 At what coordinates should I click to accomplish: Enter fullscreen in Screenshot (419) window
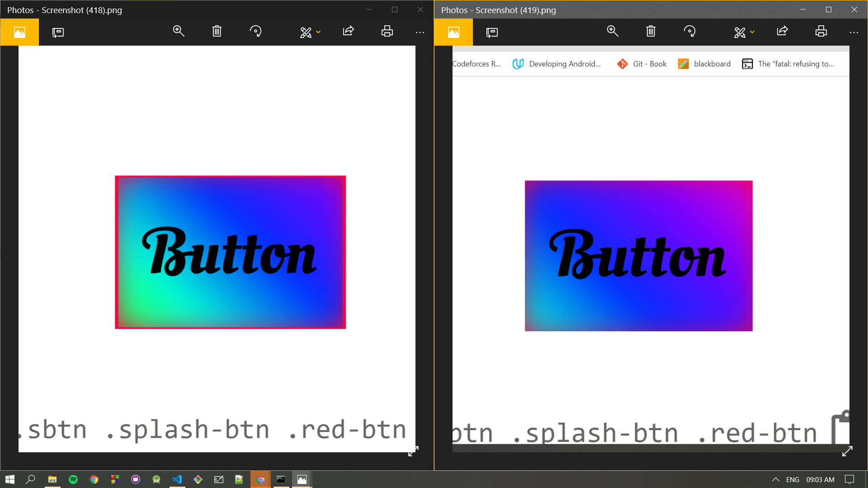tap(847, 451)
